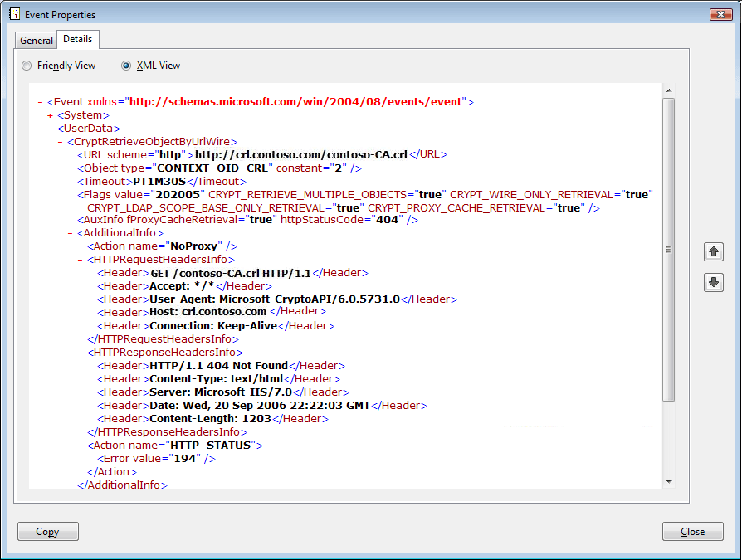Collapse the root Event node
This screenshot has width=742, height=560.
coord(41,102)
